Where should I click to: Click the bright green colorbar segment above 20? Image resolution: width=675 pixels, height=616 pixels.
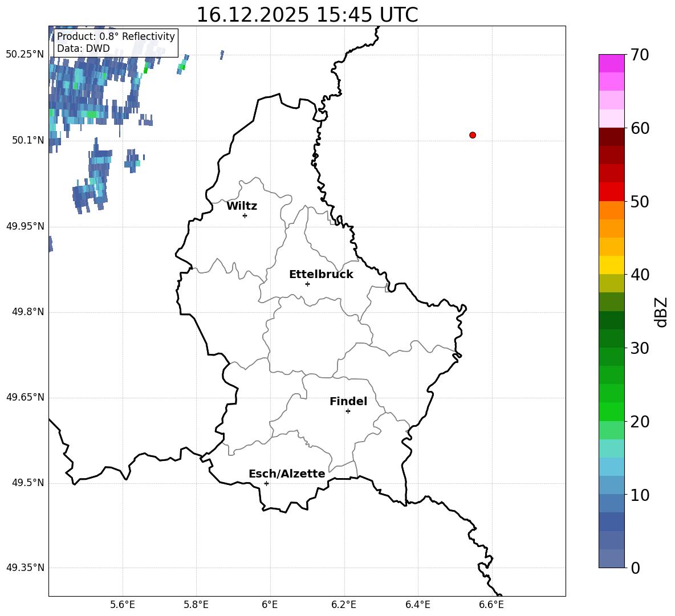[x=612, y=411]
